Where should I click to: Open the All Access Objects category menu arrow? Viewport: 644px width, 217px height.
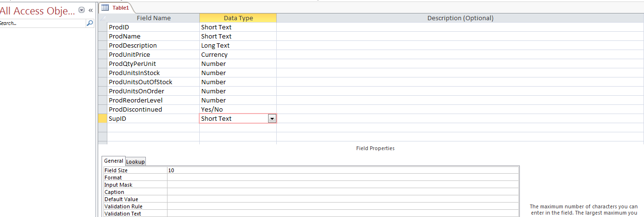tap(81, 10)
